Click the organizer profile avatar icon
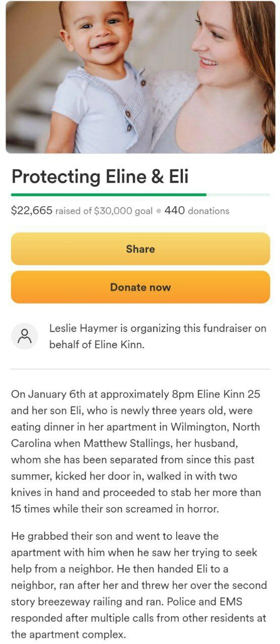This screenshot has height=644, width=280. click(25, 336)
